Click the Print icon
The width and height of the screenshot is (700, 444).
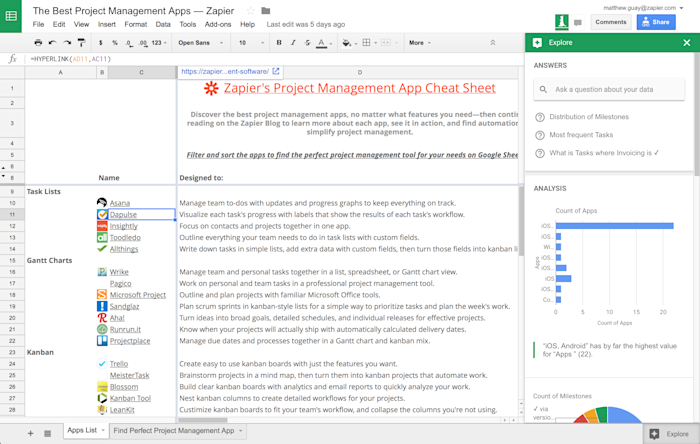[x=38, y=43]
